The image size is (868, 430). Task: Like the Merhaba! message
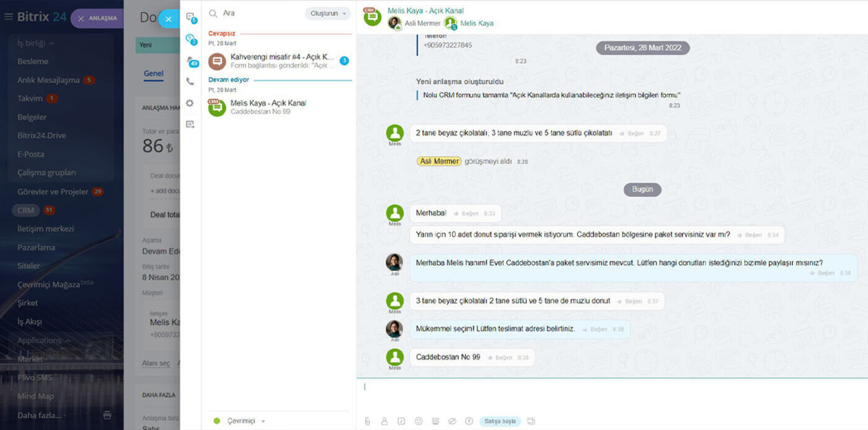pyautogui.click(x=466, y=213)
